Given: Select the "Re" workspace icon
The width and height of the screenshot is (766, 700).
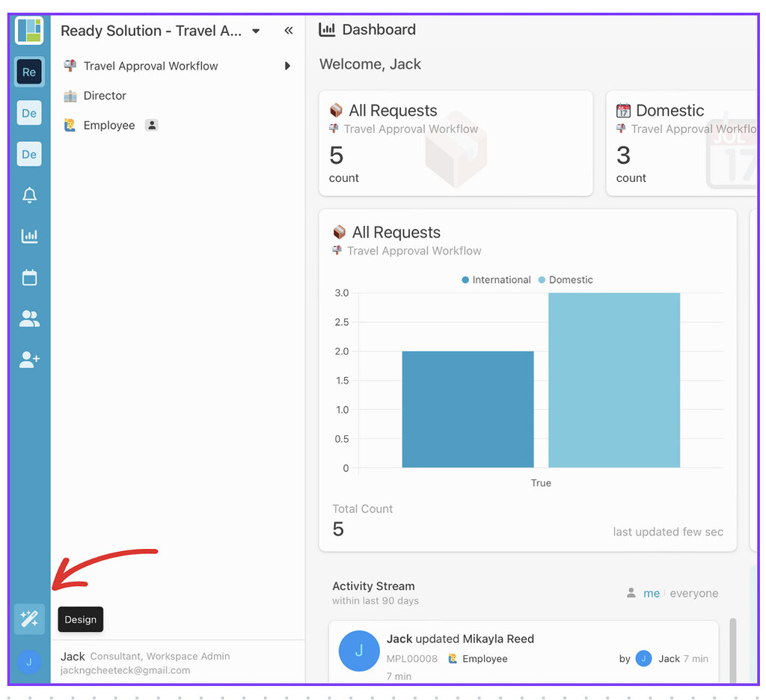Looking at the screenshot, I should click(x=29, y=72).
